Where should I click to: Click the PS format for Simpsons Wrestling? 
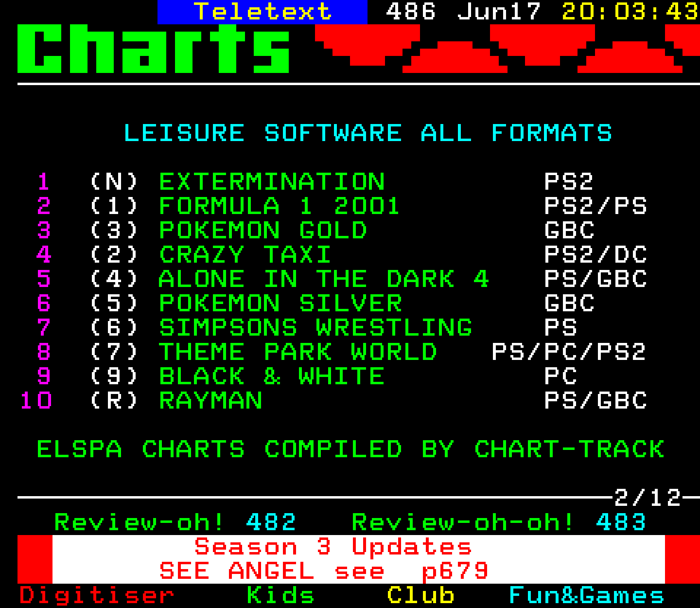[x=560, y=328]
